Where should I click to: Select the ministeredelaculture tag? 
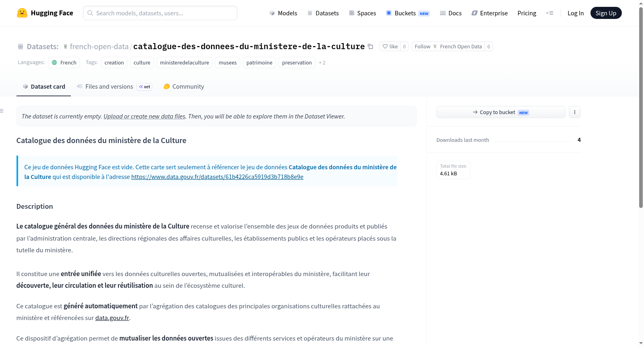click(x=185, y=62)
